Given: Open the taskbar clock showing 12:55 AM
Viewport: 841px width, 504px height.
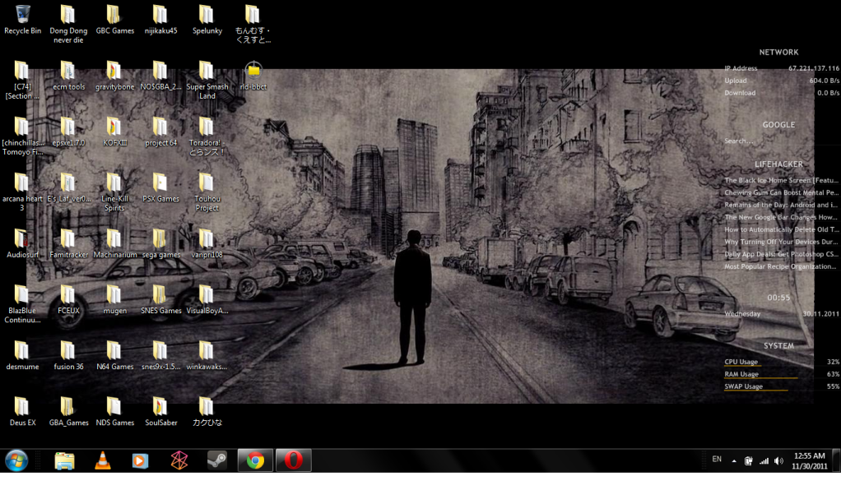Looking at the screenshot, I should [x=810, y=460].
